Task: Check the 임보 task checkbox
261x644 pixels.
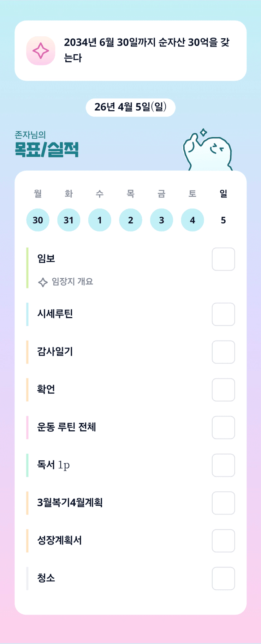Action: point(223,259)
